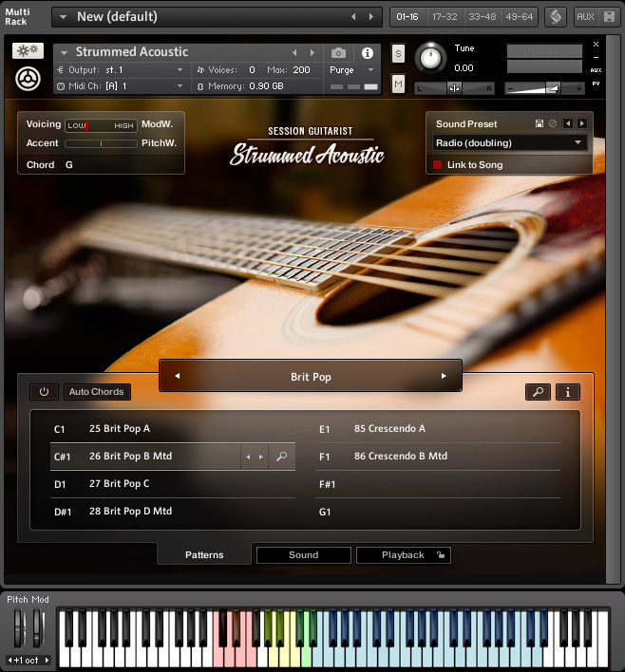The width and height of the screenshot is (625, 672).
Task: Click the Auto Chords button
Action: (x=96, y=392)
